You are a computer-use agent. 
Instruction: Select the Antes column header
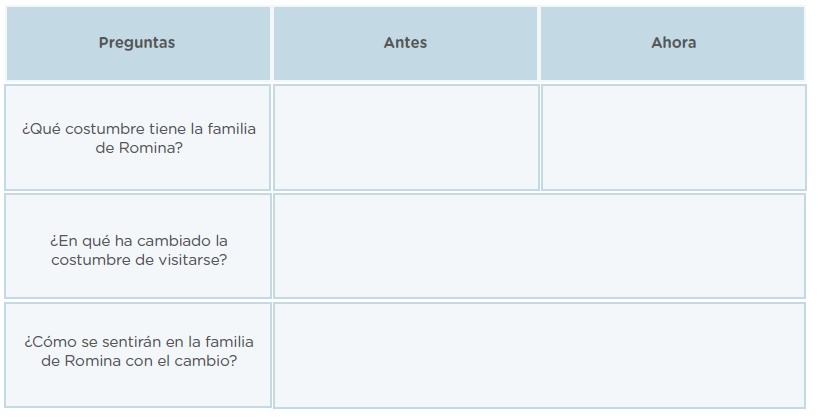click(405, 43)
